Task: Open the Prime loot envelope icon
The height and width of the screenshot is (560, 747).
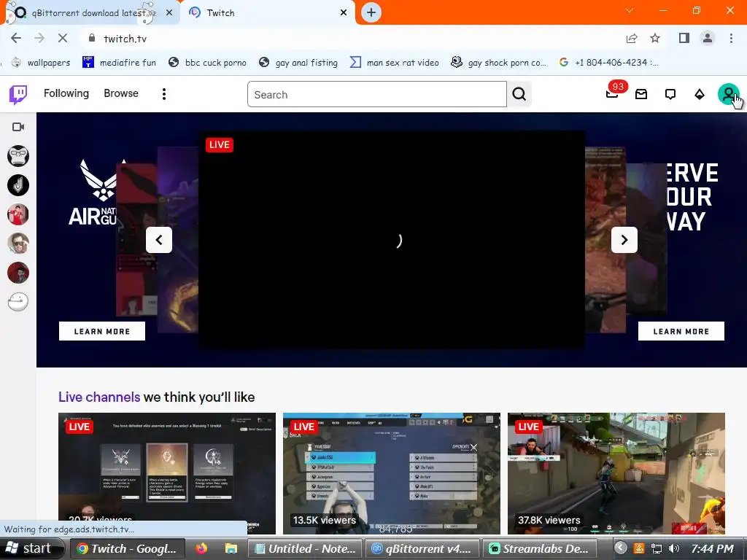Action: [641, 94]
